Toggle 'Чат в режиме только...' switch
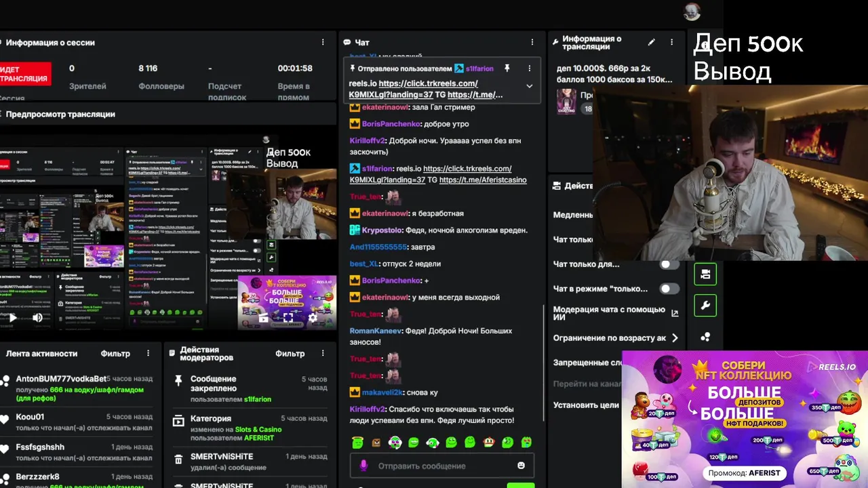 click(x=669, y=289)
